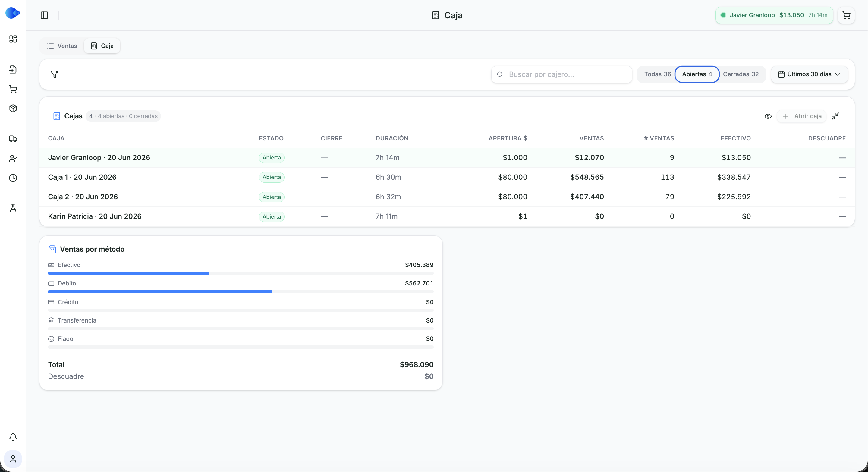Screen dimensions: 868x472
Task: Click the Ventas por método bag icon
Action: point(52,249)
